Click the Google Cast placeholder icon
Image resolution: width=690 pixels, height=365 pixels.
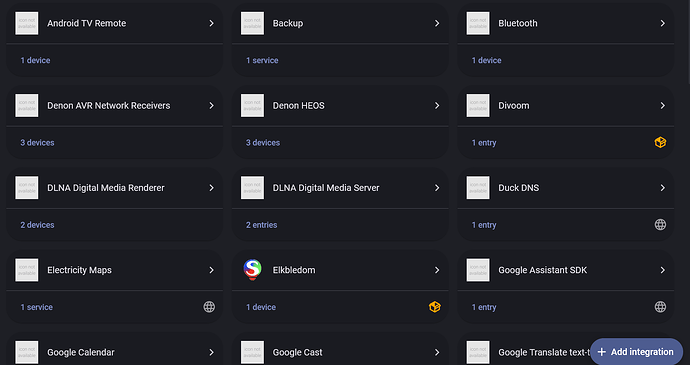pyautogui.click(x=252, y=352)
